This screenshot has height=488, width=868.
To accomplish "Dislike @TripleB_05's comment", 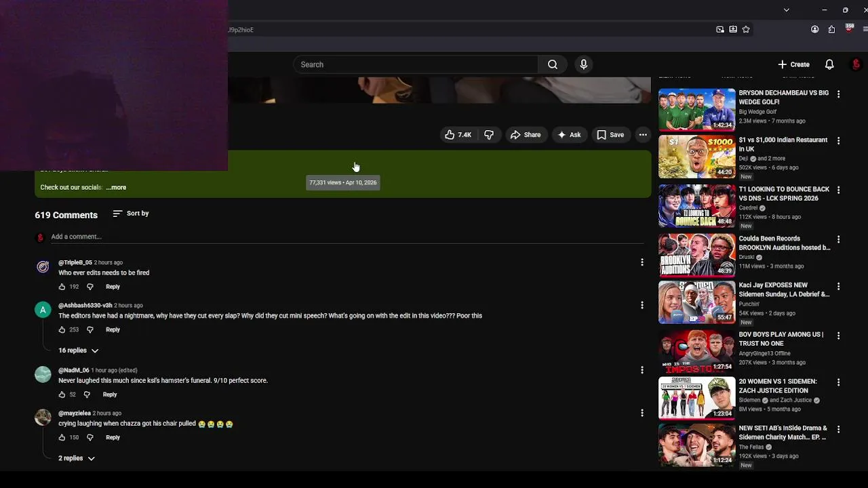I will point(90,287).
